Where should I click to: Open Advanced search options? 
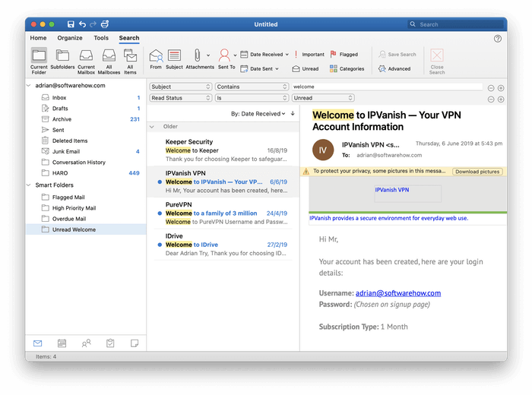tap(394, 68)
